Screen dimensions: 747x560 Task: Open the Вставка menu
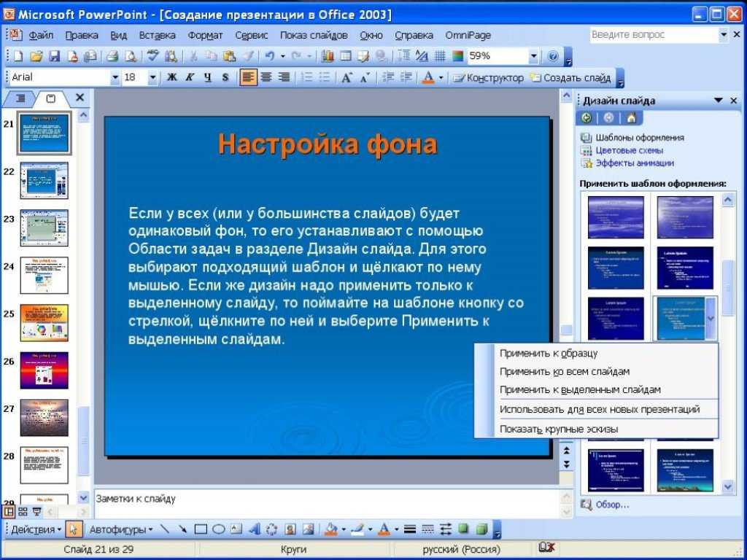(x=158, y=35)
